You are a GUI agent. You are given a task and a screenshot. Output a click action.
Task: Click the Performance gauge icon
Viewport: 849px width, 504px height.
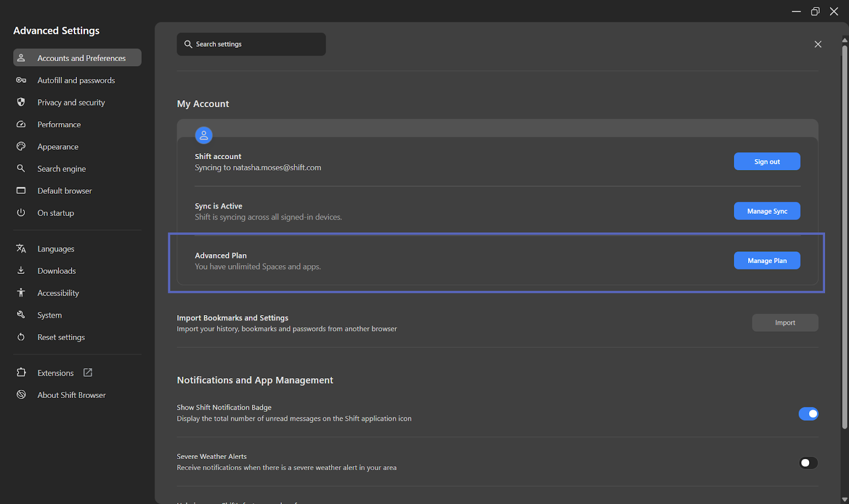pos(21,124)
